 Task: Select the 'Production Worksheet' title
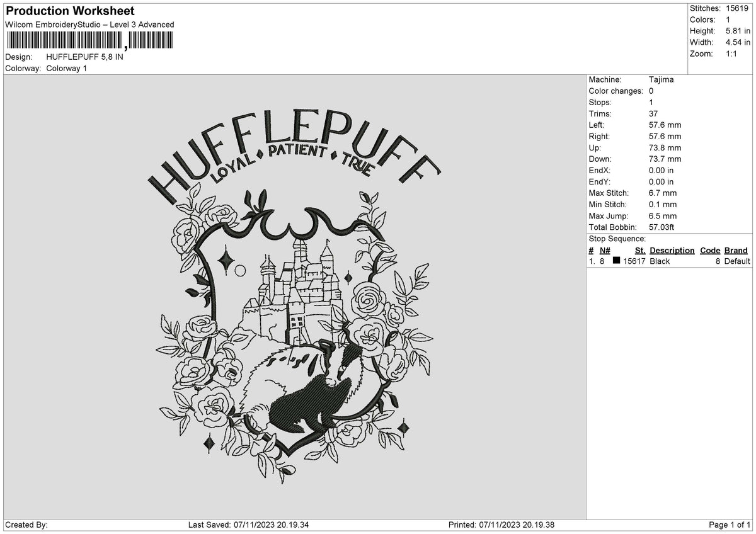pos(70,11)
